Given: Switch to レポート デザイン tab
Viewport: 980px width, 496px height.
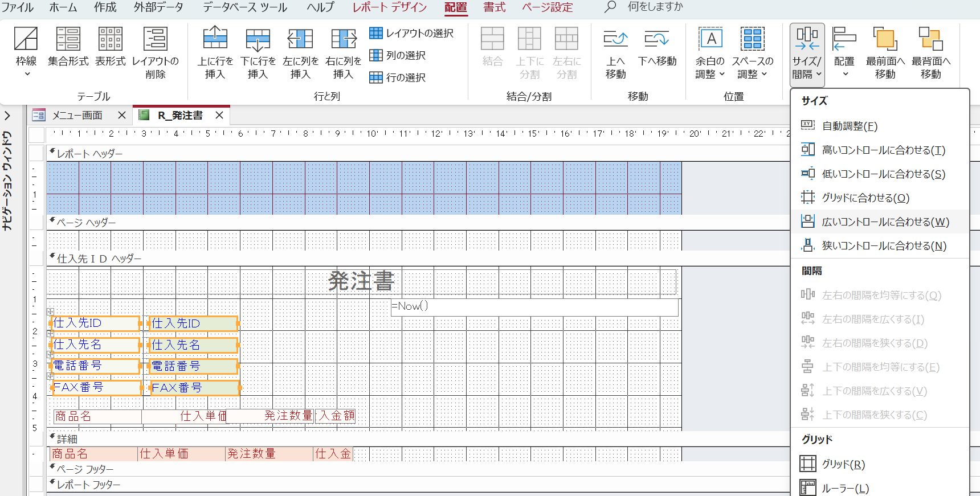Looking at the screenshot, I should click(x=390, y=7).
